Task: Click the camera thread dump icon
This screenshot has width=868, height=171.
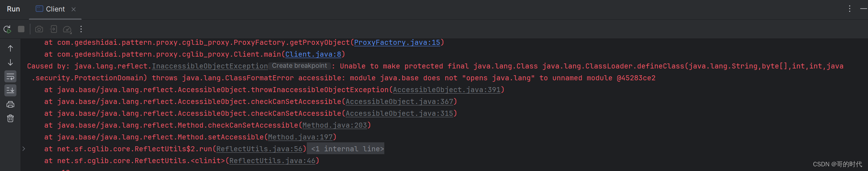Action: click(39, 29)
